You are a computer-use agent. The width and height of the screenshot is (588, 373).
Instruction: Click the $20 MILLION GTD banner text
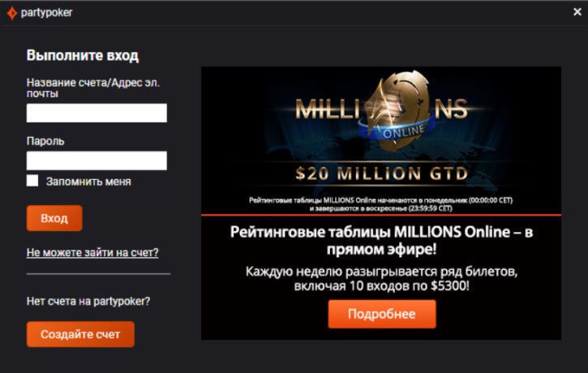point(382,174)
